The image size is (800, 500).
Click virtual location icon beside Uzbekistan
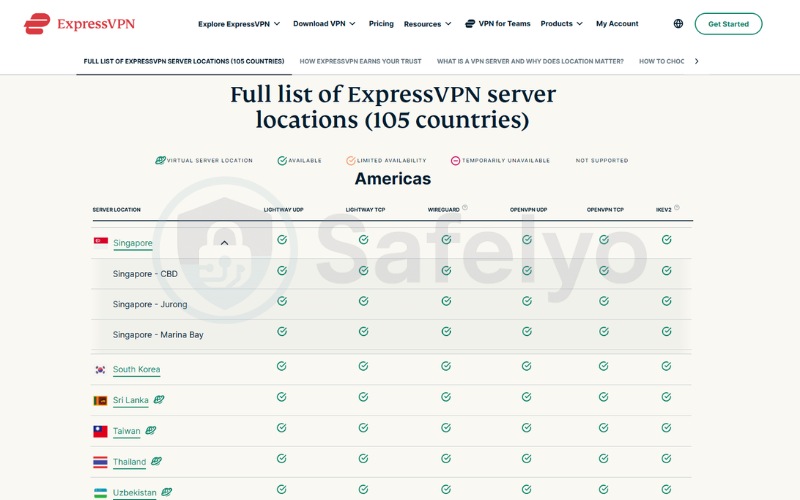tap(166, 492)
